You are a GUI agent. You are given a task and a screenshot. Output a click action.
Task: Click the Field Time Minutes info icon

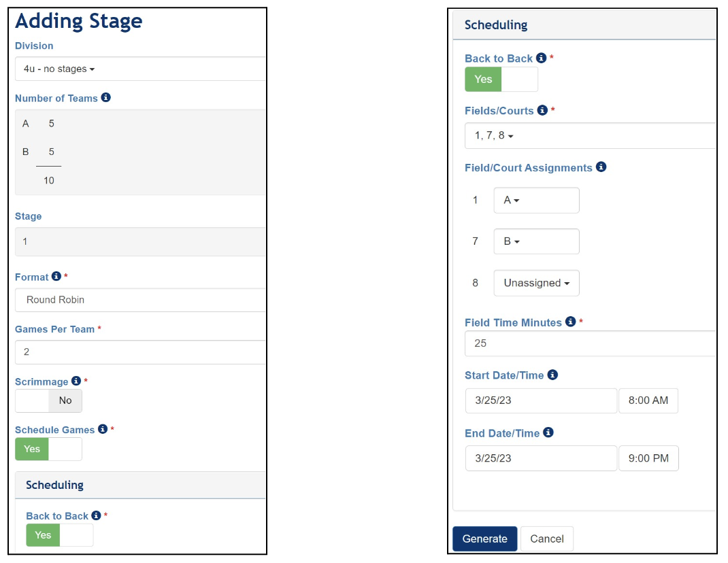point(570,322)
